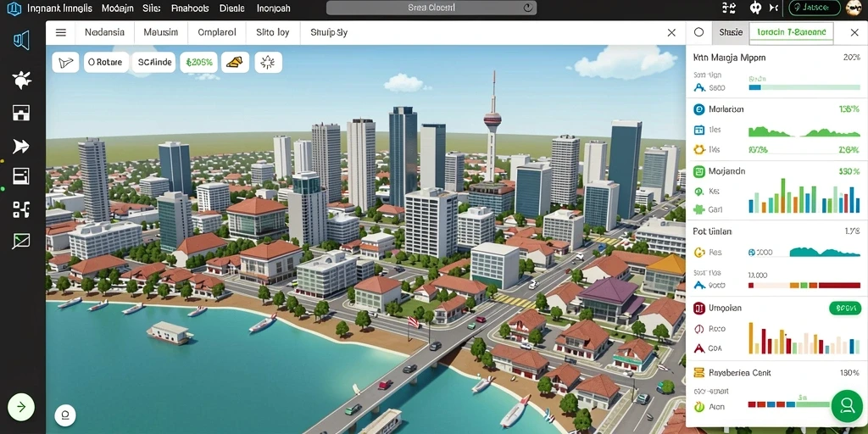This screenshot has width=868, height=434.
Task: Toggle the green percentage pill in Umgolan
Action: click(845, 309)
